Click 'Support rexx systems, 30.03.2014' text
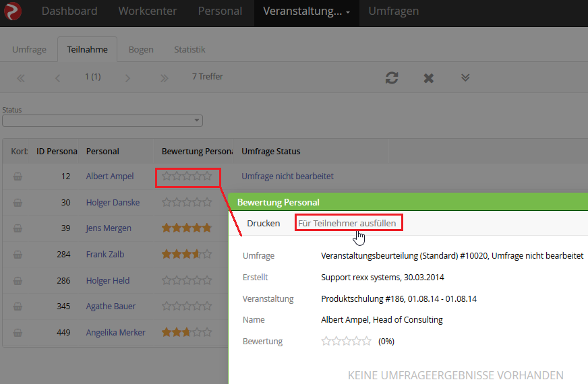588x384 pixels. [382, 278]
